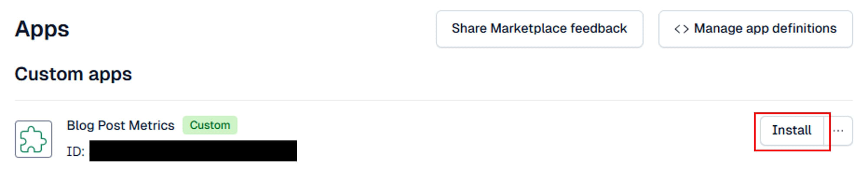Install the Blog Post Metrics app
Viewport: 868px width, 184px height.
(792, 130)
